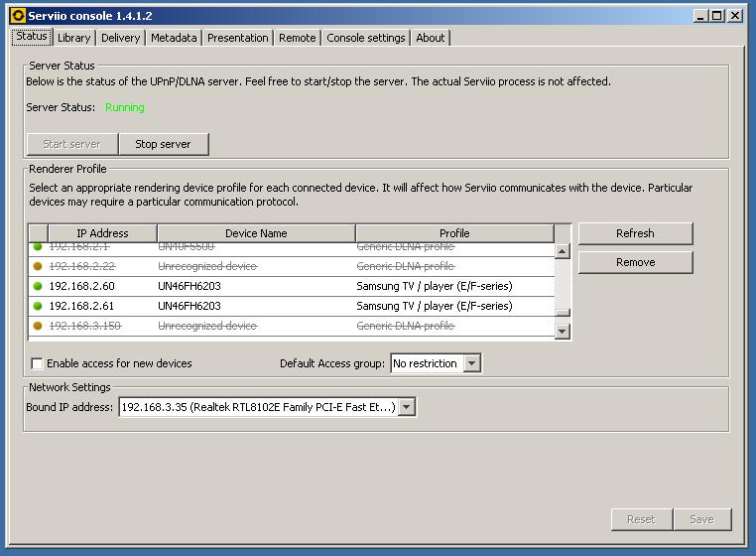
Task: Enable access for new devices checkbox
Action: (38, 363)
